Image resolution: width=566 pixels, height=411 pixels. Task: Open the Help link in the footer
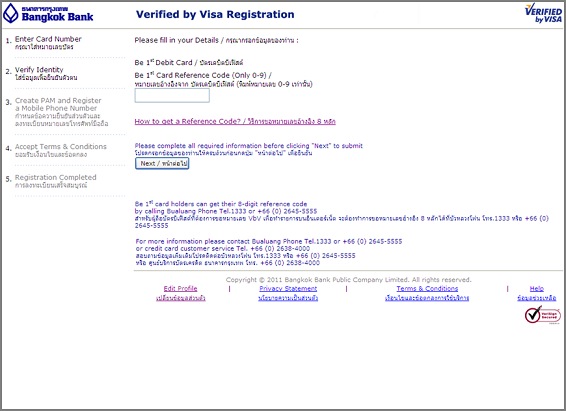click(537, 288)
